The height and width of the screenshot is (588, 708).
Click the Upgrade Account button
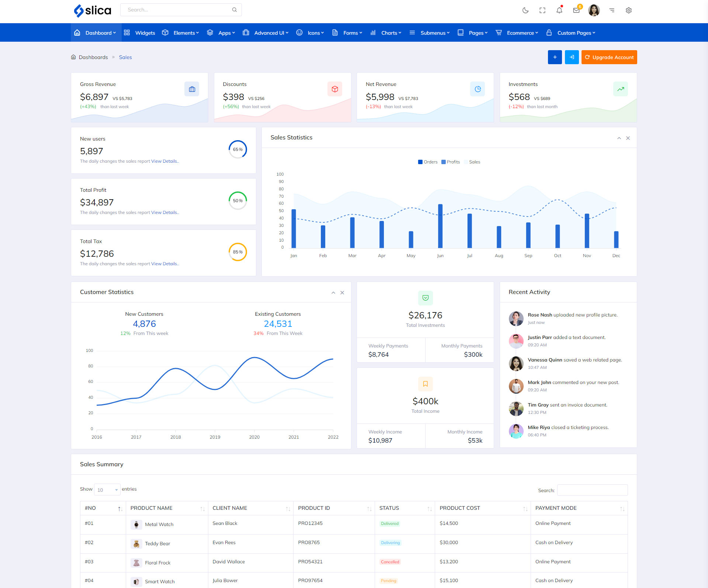point(609,57)
